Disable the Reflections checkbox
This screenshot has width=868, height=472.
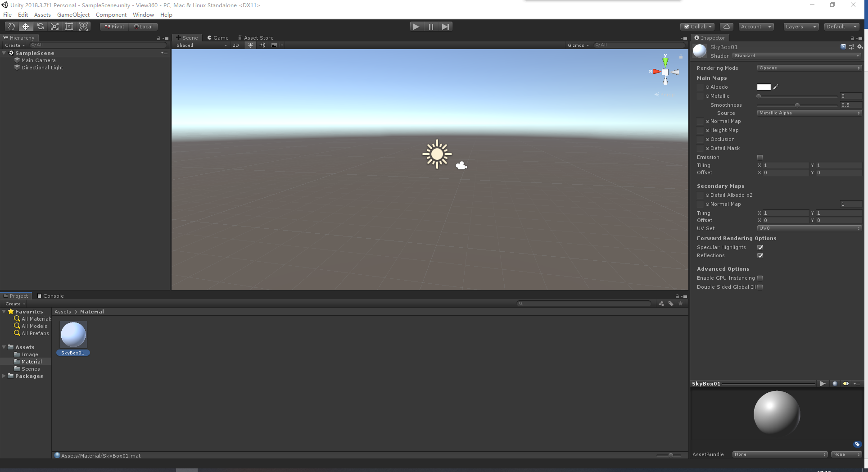click(760, 255)
